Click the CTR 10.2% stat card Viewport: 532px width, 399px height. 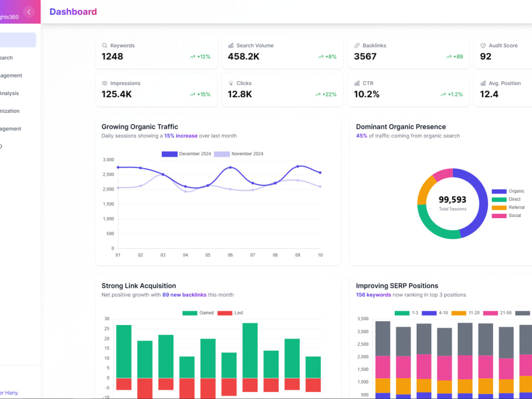tap(409, 90)
